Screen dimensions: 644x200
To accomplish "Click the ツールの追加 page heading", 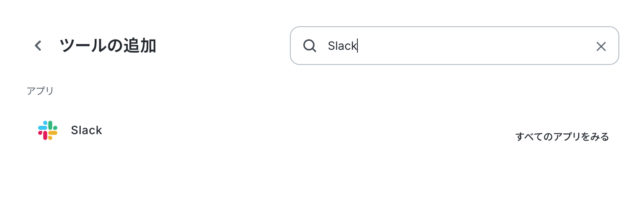I will click(108, 46).
